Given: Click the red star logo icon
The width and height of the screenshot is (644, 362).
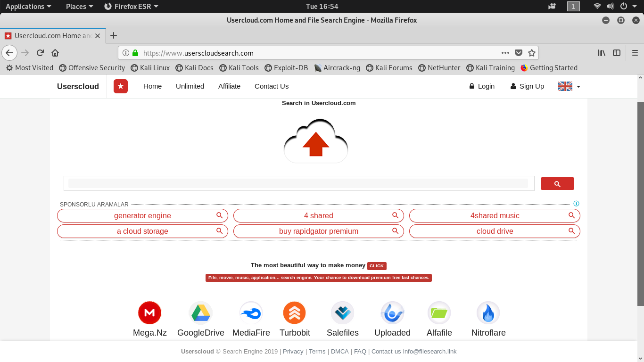Looking at the screenshot, I should point(121,86).
